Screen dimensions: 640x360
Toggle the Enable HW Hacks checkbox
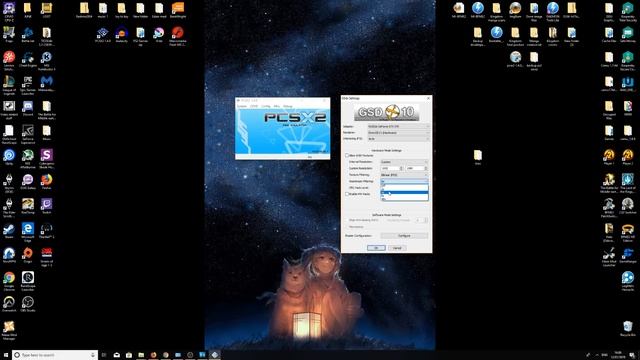point(347,194)
